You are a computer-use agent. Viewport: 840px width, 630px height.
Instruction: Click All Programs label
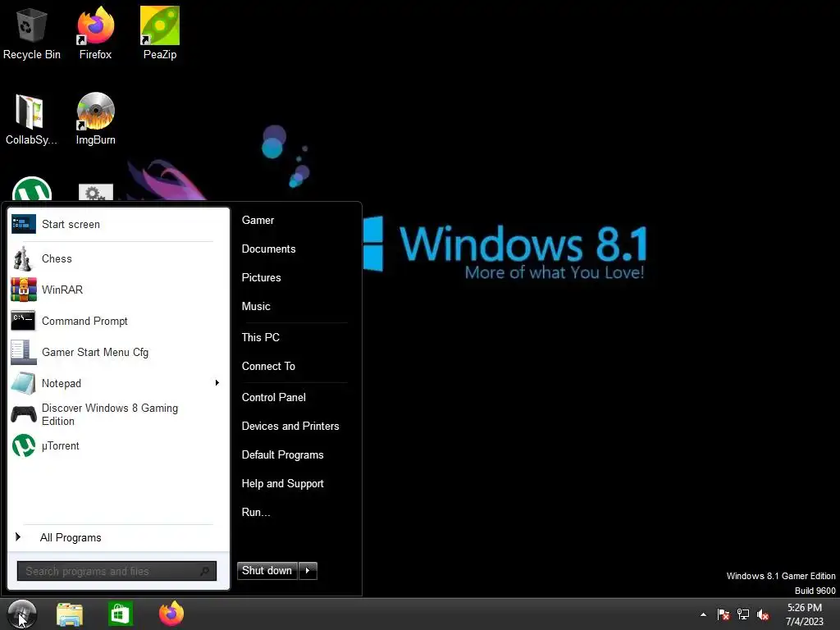pos(71,538)
